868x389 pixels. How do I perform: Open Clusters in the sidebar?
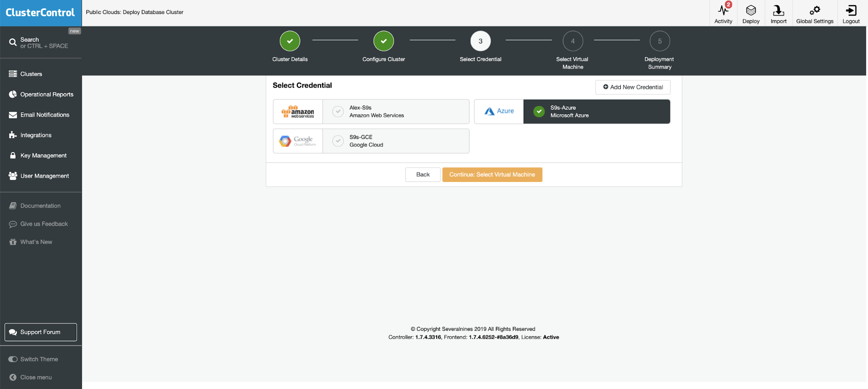(x=31, y=74)
